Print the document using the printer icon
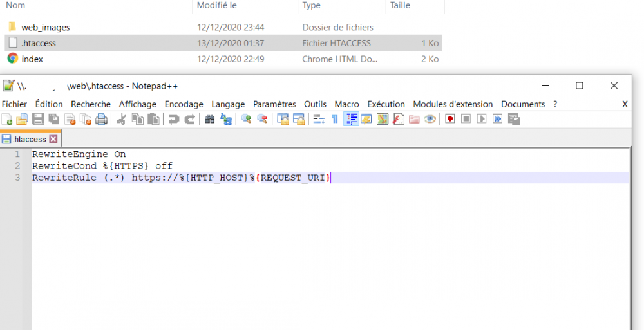The image size is (644, 330). pyautogui.click(x=101, y=120)
